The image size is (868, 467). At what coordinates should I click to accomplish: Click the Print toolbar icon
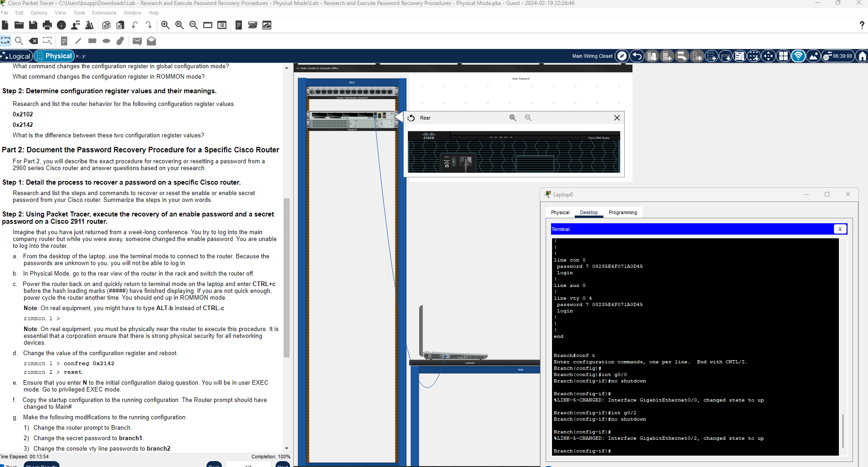(x=47, y=25)
